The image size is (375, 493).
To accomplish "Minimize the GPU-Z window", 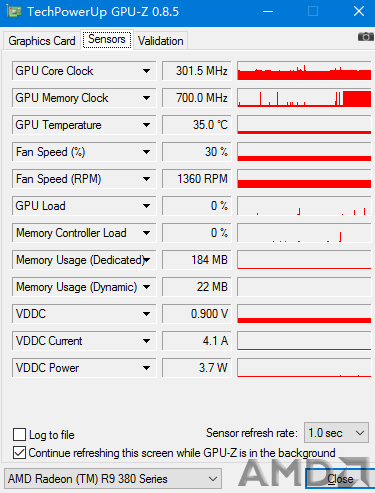I will [x=268, y=12].
